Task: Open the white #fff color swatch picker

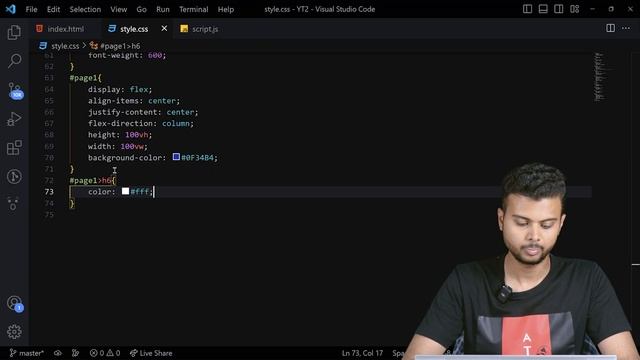Action: tap(125, 191)
